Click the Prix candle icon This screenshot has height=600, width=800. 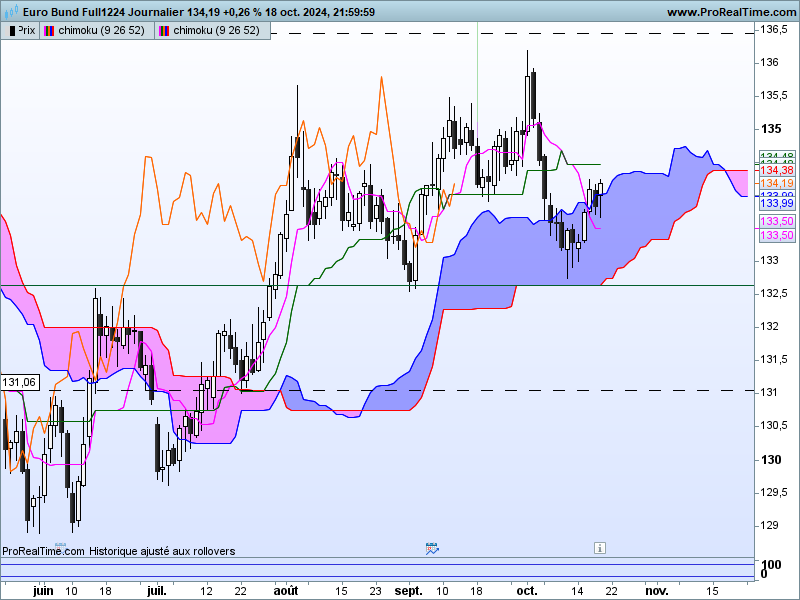click(12, 31)
